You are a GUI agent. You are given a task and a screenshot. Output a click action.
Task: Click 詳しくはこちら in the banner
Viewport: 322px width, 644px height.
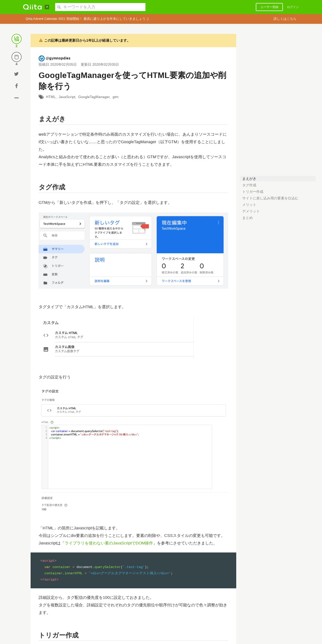285,19
